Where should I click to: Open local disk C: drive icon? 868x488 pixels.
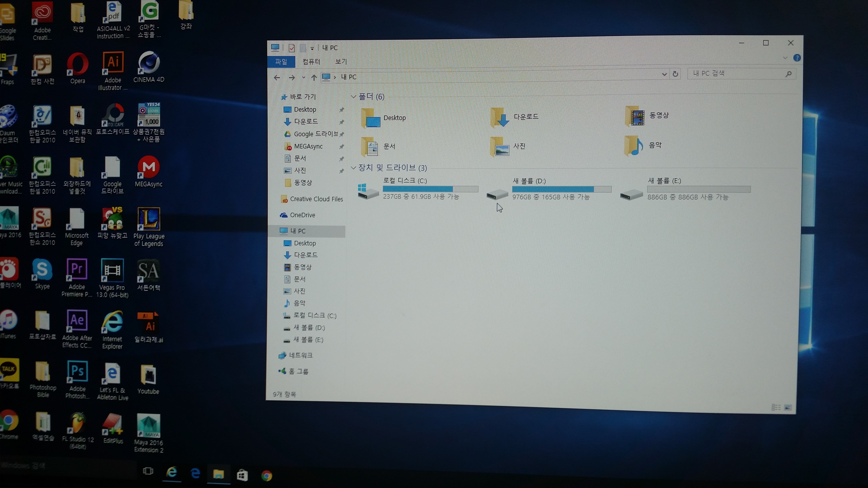point(368,191)
